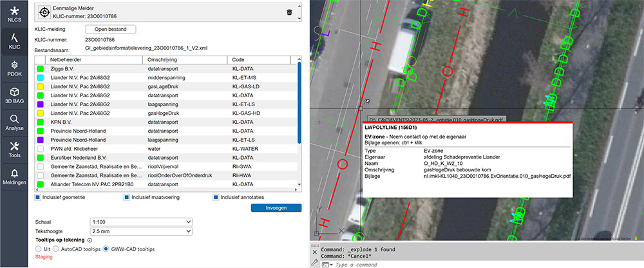Open the PDOK sidebar tab
This screenshot has width=644, height=268.
click(x=14, y=68)
